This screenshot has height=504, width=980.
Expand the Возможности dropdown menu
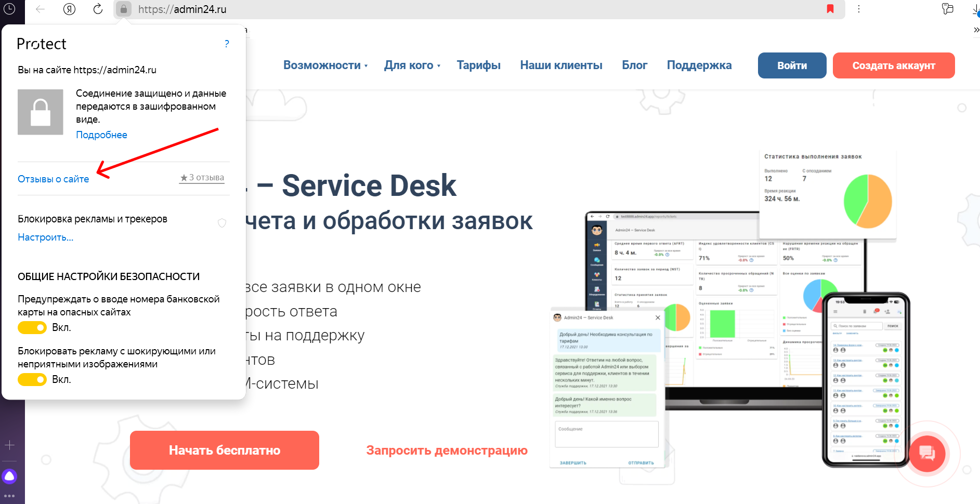[x=325, y=65]
